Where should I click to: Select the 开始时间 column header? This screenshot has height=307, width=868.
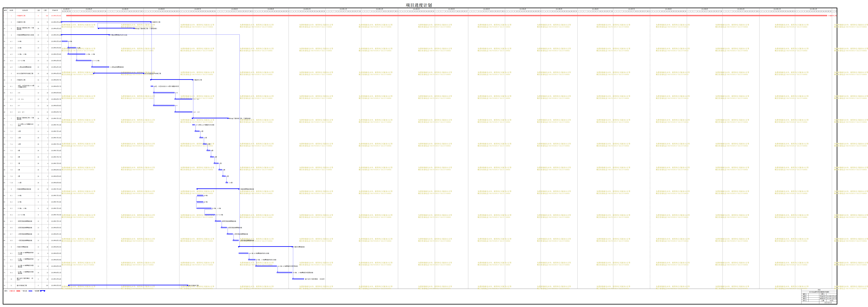55,10
